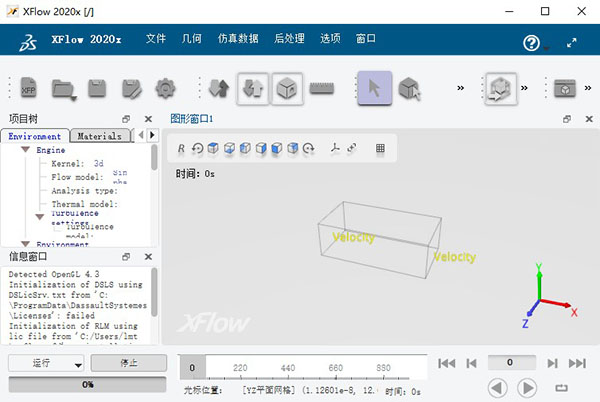Toggle loop playback icon
The height and width of the screenshot is (402, 600).
[561, 388]
